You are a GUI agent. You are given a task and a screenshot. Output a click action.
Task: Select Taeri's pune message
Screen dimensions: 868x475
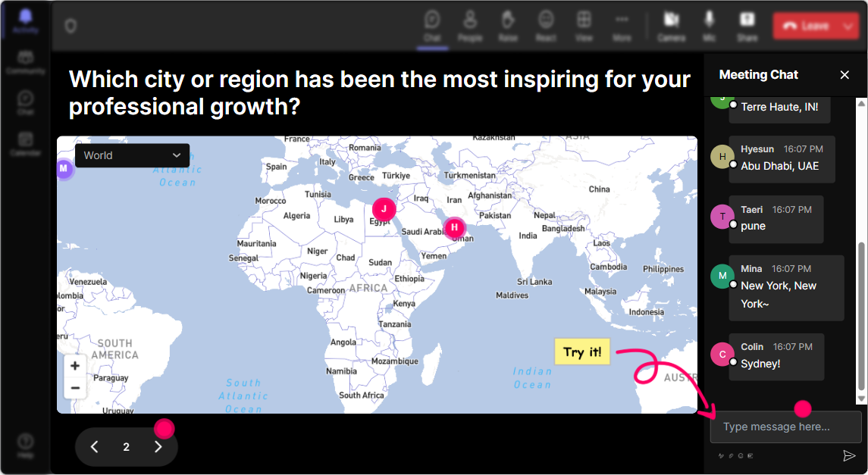(x=776, y=219)
